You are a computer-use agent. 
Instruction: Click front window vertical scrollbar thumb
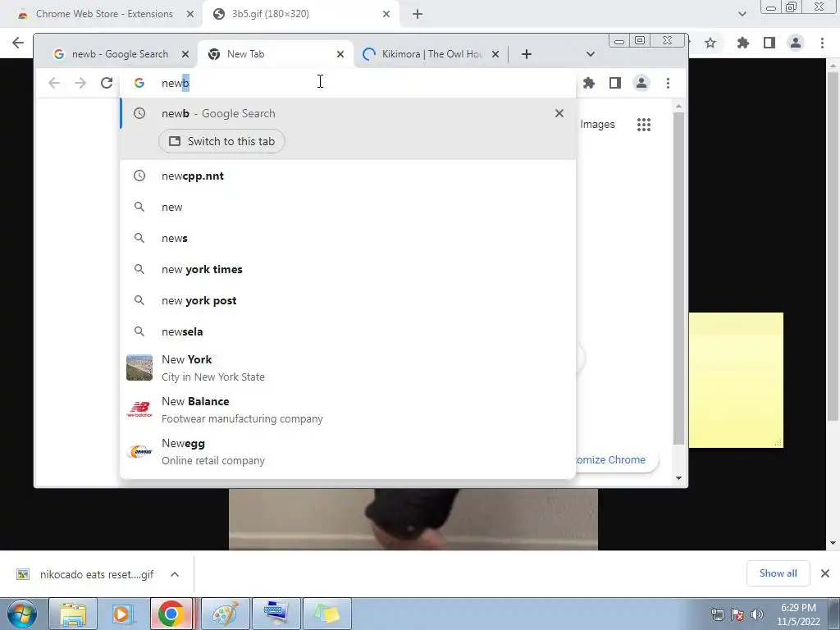678,279
